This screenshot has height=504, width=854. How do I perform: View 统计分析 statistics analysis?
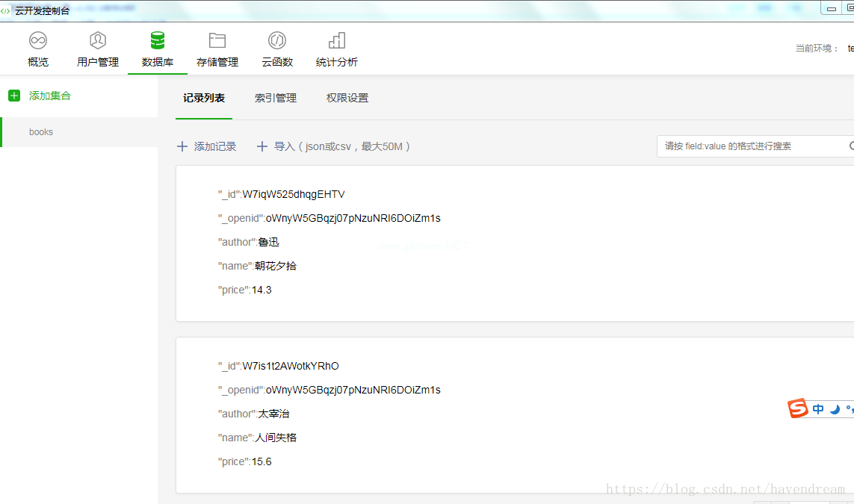click(337, 49)
